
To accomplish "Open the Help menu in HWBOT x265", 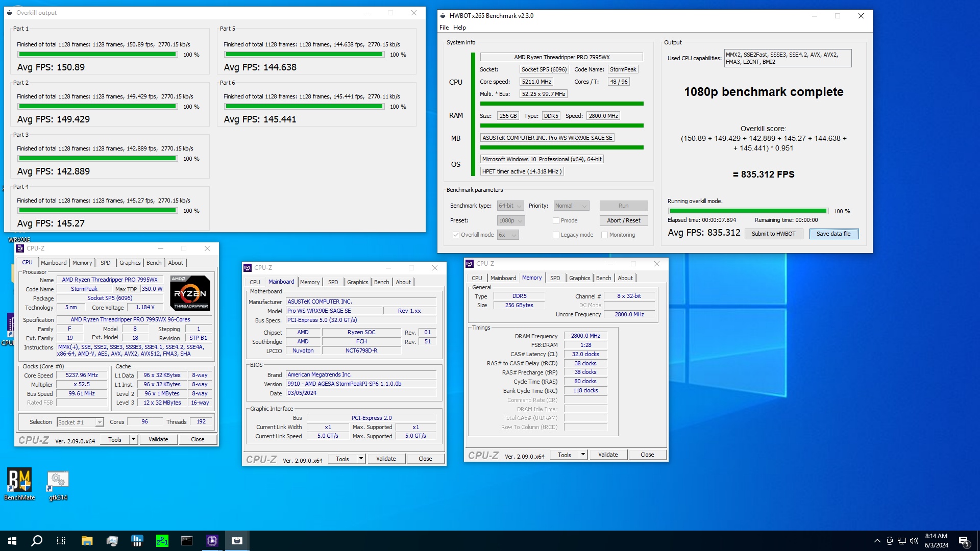I will [459, 28].
